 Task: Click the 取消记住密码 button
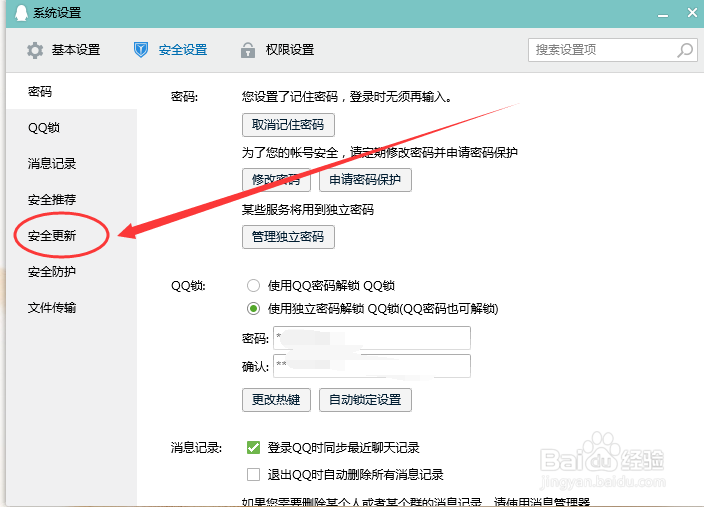click(288, 125)
